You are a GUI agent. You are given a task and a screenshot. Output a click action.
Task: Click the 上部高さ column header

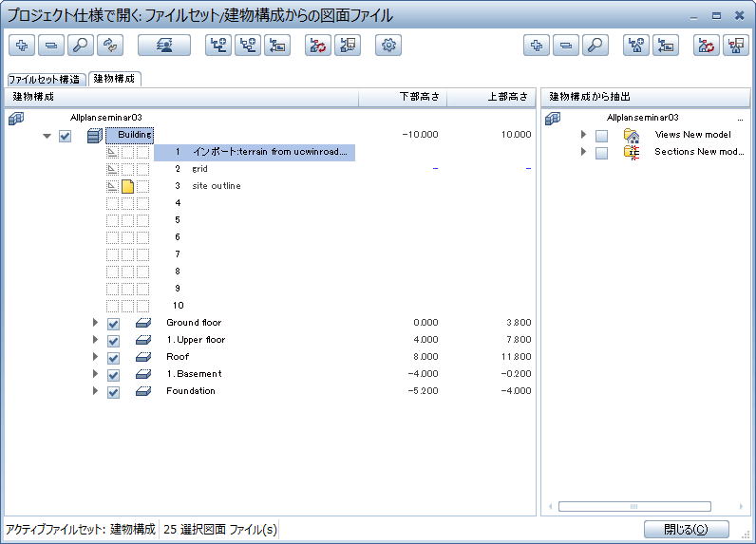(x=491, y=97)
